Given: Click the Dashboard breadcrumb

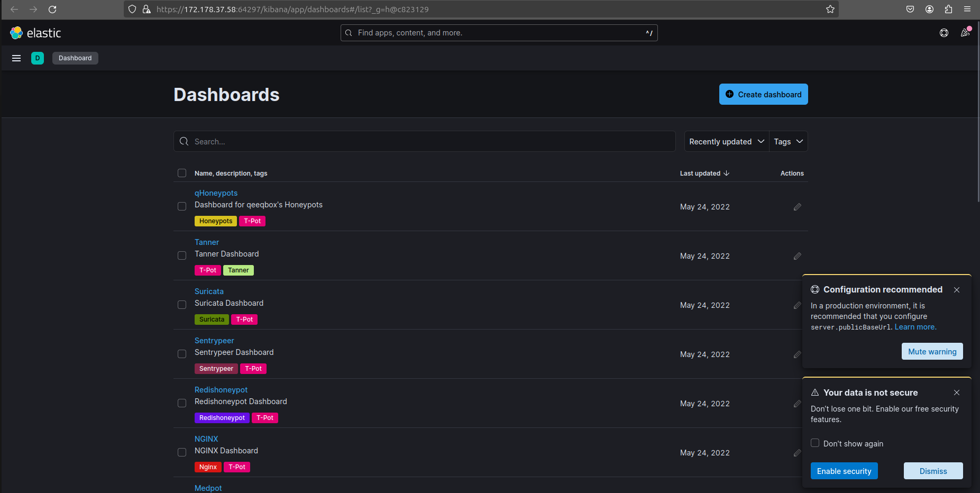Looking at the screenshot, I should (x=75, y=58).
